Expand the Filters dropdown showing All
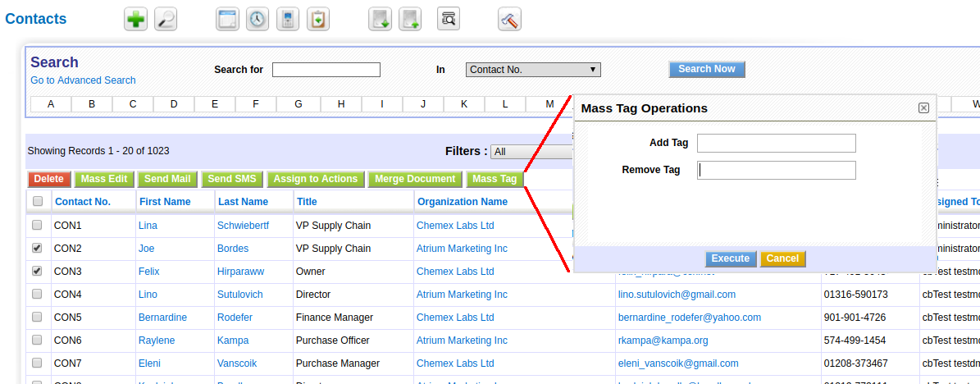This screenshot has height=384, width=980. click(531, 152)
